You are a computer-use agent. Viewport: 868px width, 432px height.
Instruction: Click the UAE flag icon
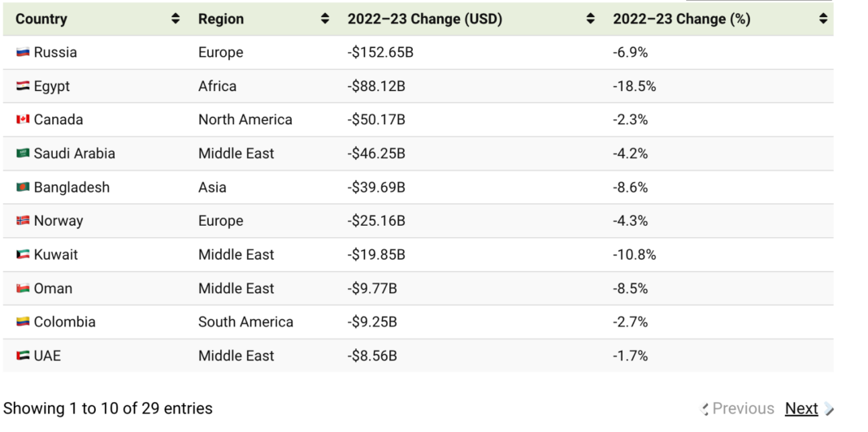[x=23, y=356]
